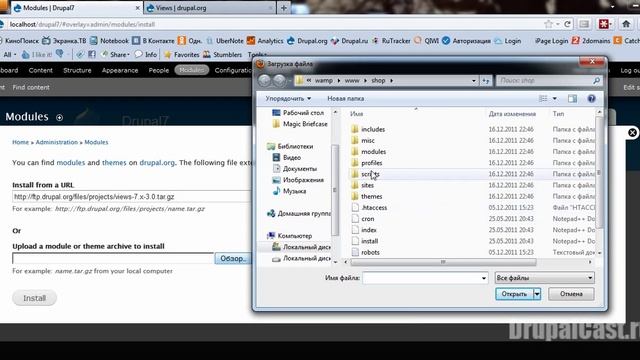Bookmark this page with star icon

548,24
